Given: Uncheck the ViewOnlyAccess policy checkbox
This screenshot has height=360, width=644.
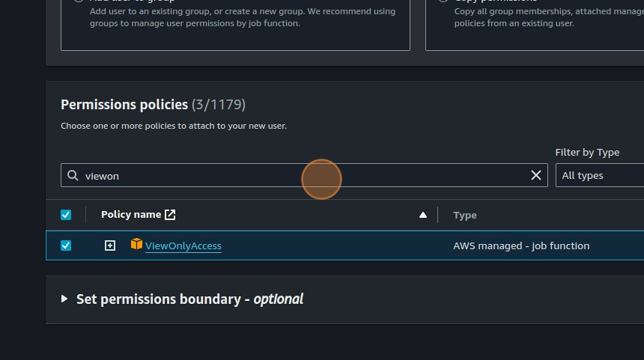Looking at the screenshot, I should pos(66,245).
